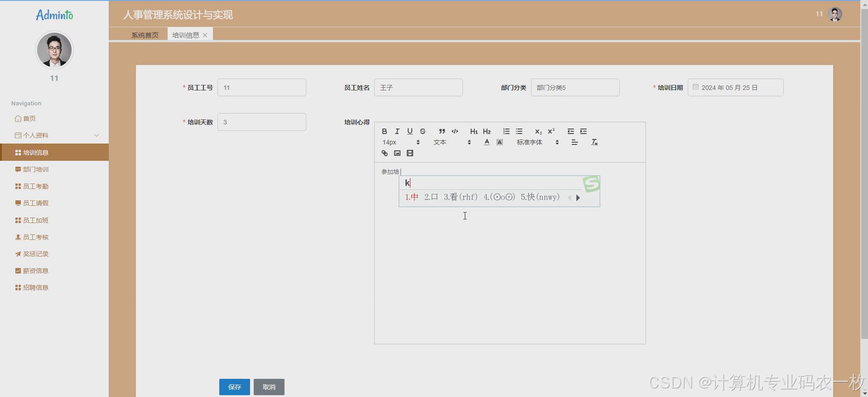
Task: Focus the 员工工号 input field
Action: click(x=262, y=87)
